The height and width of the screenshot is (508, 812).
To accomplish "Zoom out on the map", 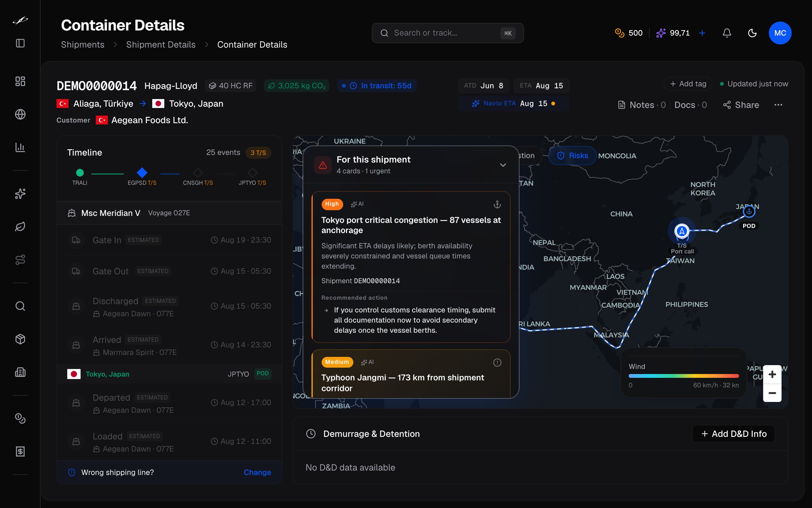I will [772, 393].
